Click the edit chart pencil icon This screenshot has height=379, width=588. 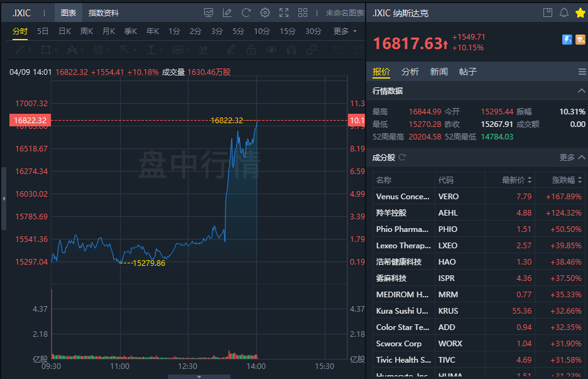point(227,13)
